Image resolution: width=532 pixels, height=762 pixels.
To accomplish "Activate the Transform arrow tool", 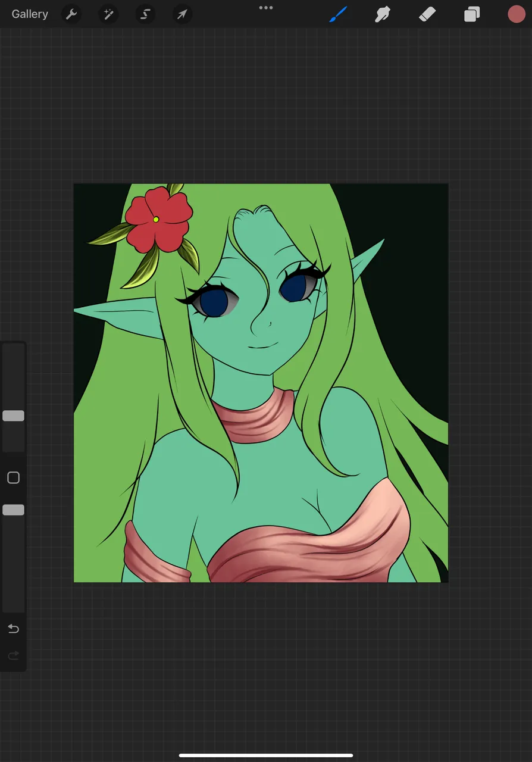I will tap(182, 14).
